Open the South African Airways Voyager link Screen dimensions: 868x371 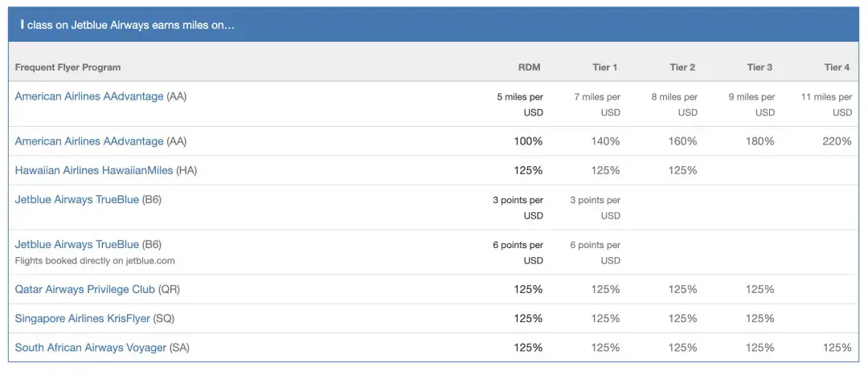coord(91,348)
